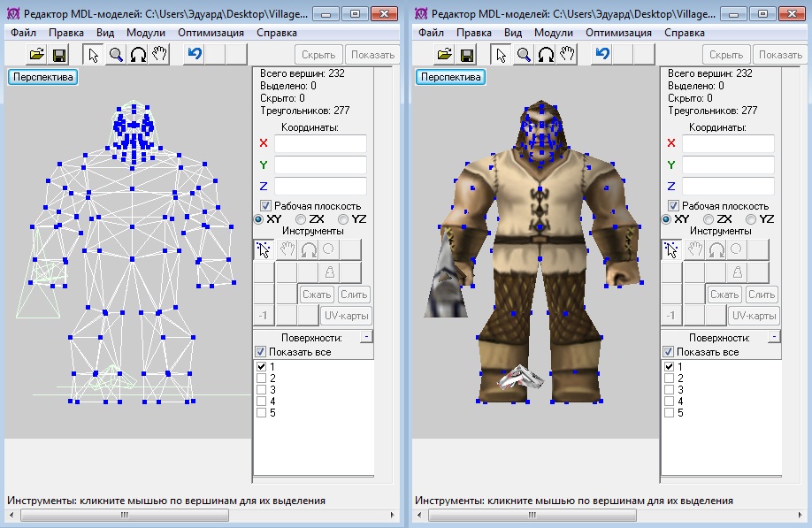
Task: Click the open file icon in left window
Action: click(37, 55)
